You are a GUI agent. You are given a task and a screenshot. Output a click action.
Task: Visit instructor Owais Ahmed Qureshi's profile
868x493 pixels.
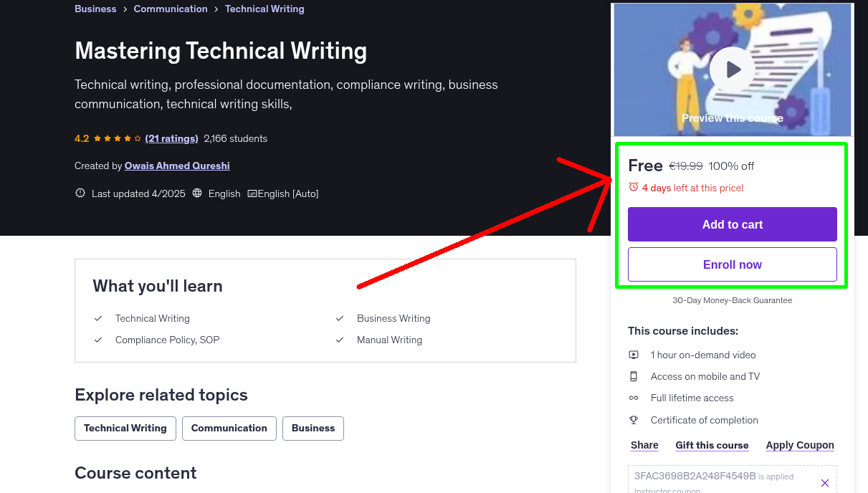177,166
